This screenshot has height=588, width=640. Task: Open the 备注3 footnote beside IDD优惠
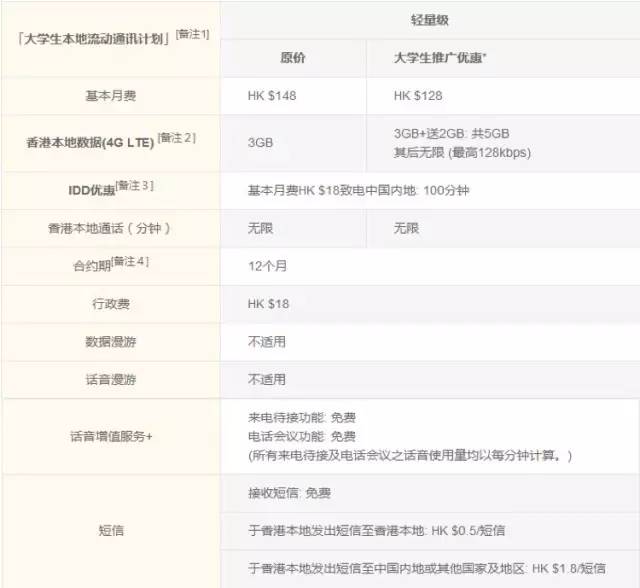pos(135,185)
